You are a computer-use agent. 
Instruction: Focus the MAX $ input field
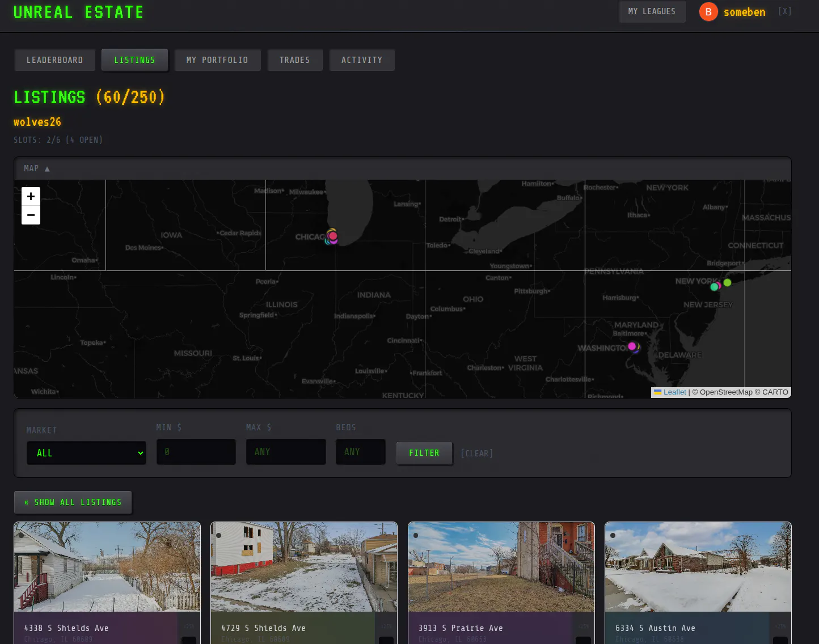[x=286, y=452]
